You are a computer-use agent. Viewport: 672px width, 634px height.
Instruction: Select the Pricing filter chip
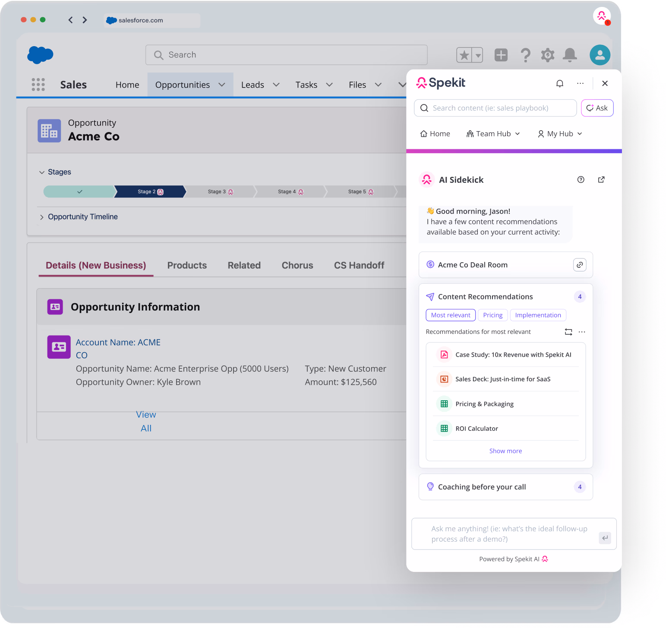(493, 315)
